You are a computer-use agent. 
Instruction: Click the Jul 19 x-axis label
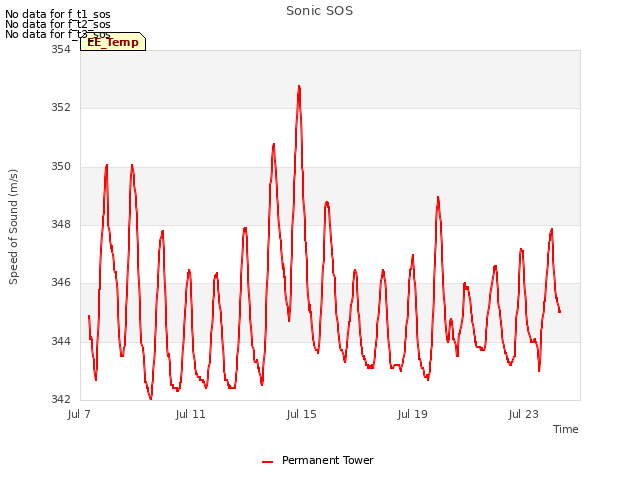click(412, 414)
